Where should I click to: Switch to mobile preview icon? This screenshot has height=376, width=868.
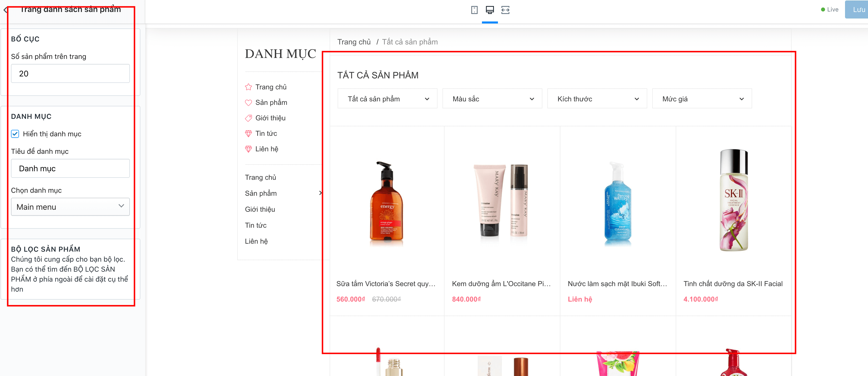tap(474, 10)
